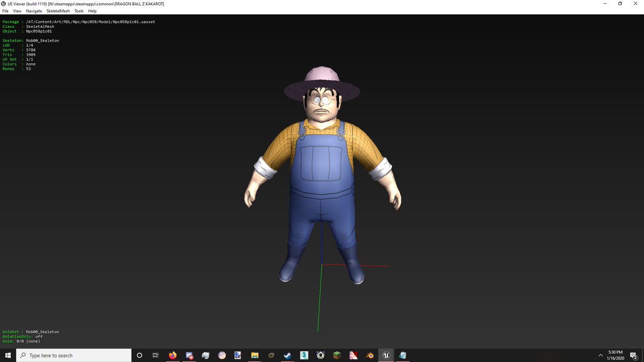Open the Minecraft grass block icon
Screen dimensions: 644x362
click(x=337, y=355)
